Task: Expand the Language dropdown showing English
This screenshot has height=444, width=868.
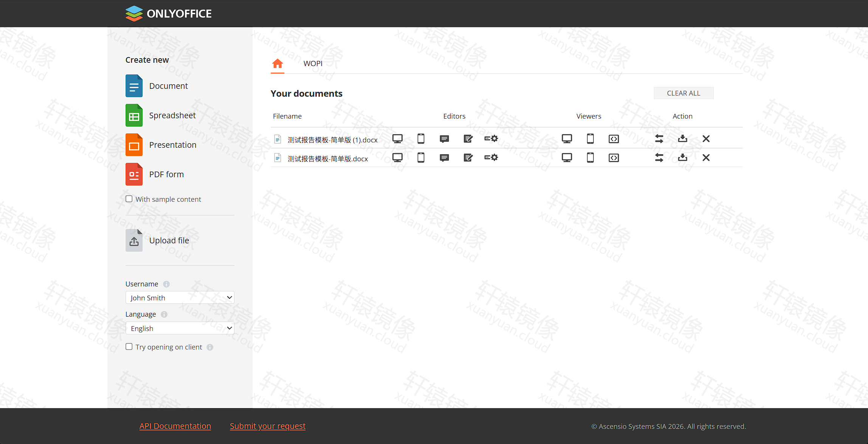Action: pos(180,328)
